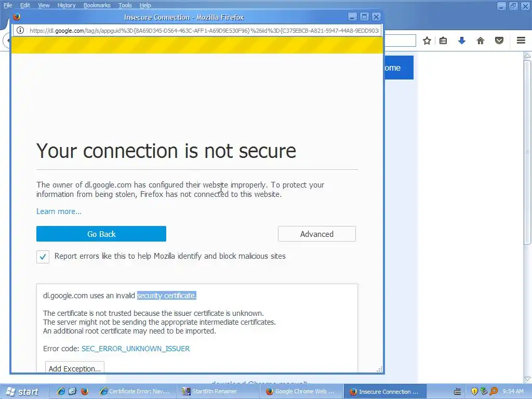The height and width of the screenshot is (399, 532).
Task: Click safely remove hardware tray icon
Action: [x=484, y=391]
